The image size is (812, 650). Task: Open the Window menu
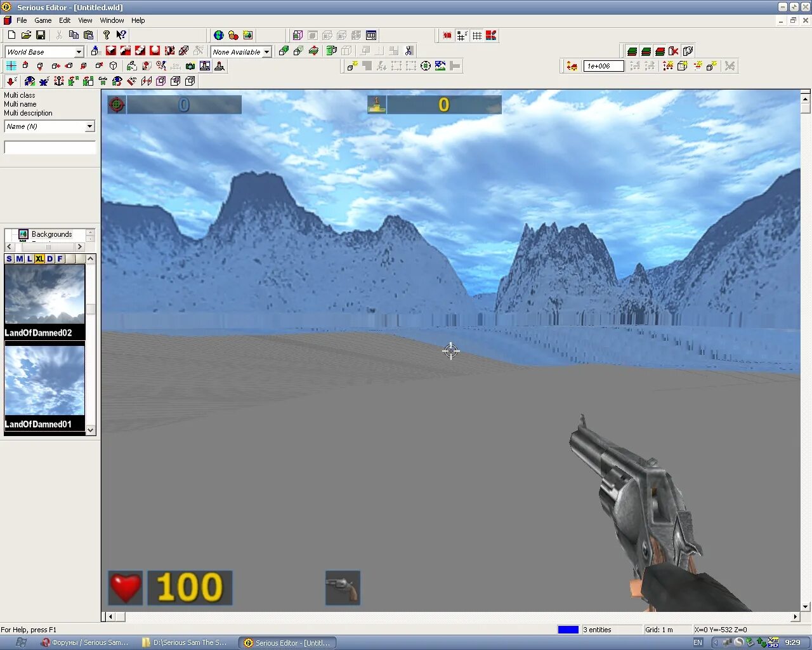112,20
